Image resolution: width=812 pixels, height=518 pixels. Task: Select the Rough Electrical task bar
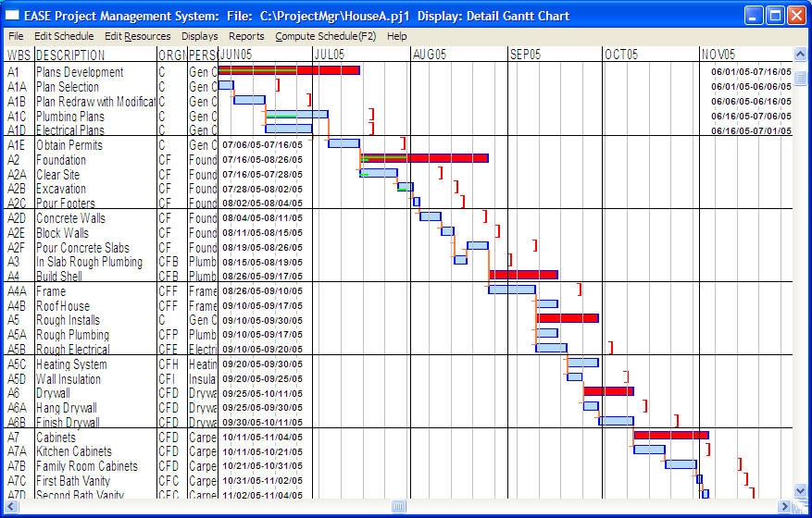click(x=552, y=348)
